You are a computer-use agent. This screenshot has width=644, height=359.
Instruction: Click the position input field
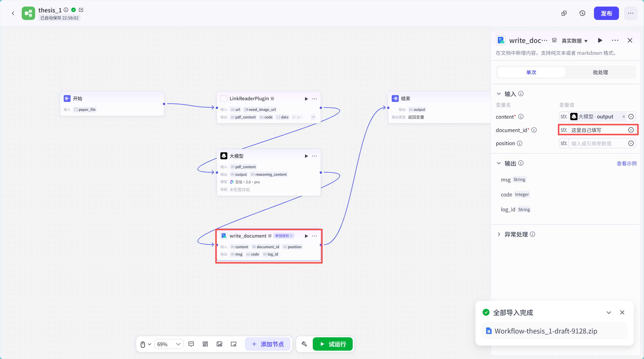[x=598, y=143]
